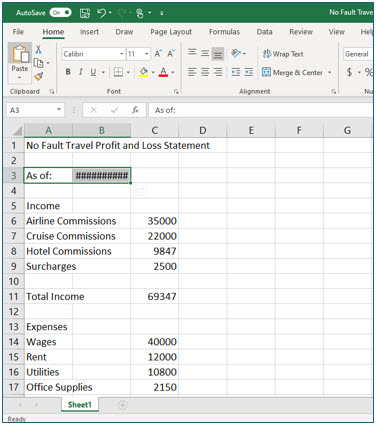Click the Merge & Center button
376x424 pixels.
pyautogui.click(x=292, y=72)
